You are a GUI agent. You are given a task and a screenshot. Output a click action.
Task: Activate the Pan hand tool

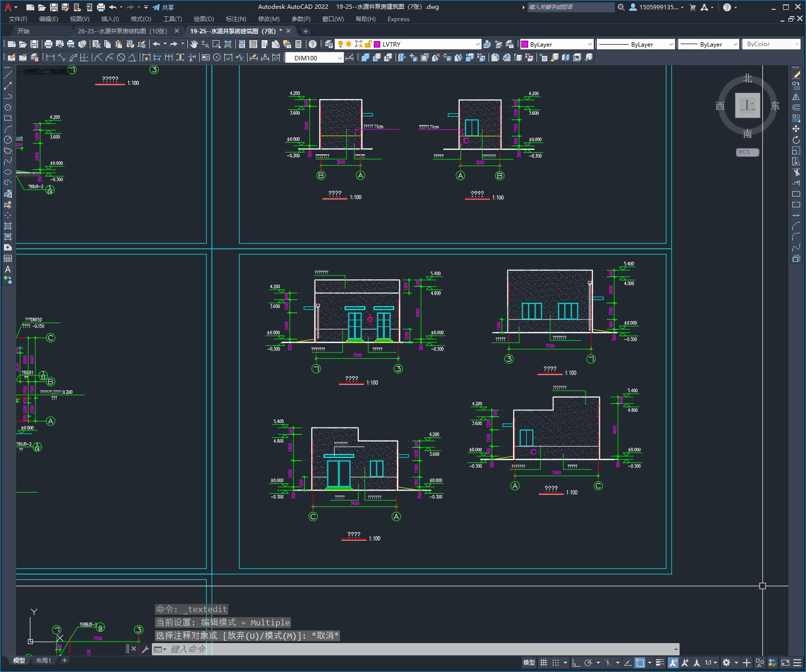pyautogui.click(x=194, y=44)
